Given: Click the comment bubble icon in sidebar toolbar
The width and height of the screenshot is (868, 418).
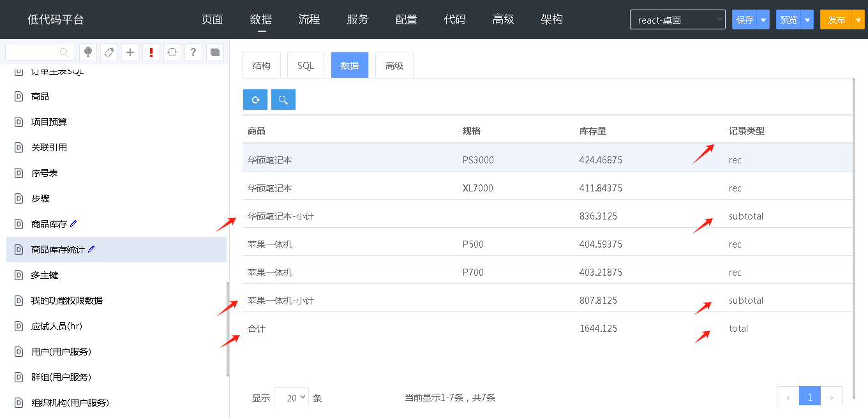Looking at the screenshot, I should coord(214,52).
